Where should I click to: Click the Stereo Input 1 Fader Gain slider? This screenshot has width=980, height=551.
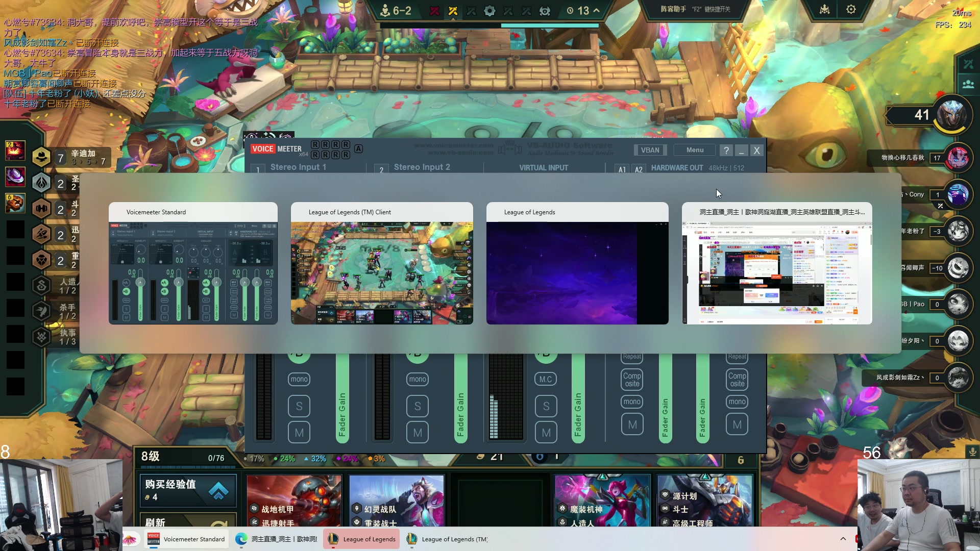pos(342,398)
